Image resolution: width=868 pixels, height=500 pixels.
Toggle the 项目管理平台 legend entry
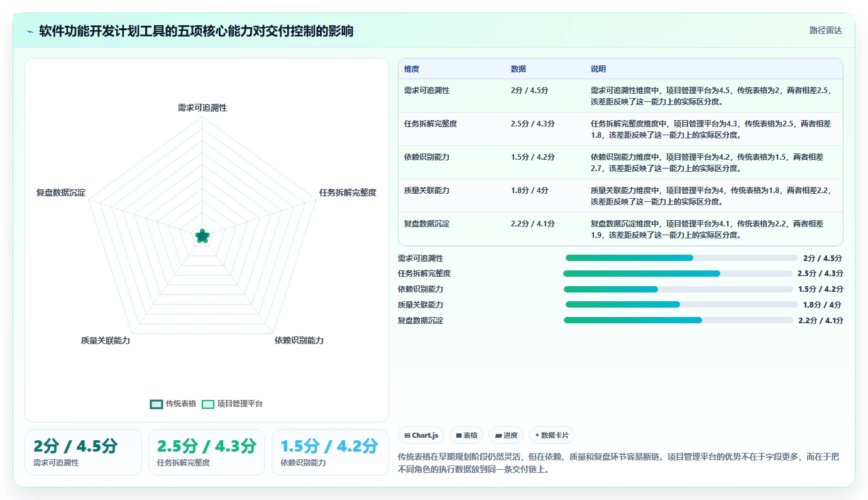pos(233,404)
